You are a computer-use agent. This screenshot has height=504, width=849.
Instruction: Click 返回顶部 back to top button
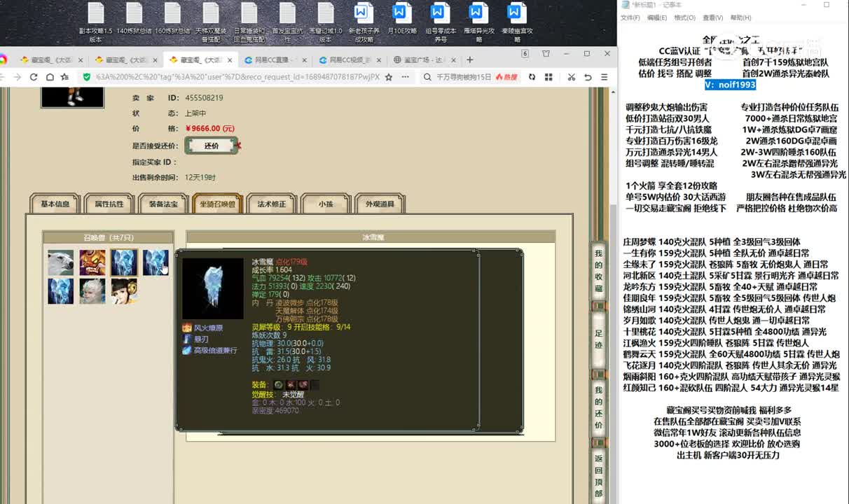(599, 475)
